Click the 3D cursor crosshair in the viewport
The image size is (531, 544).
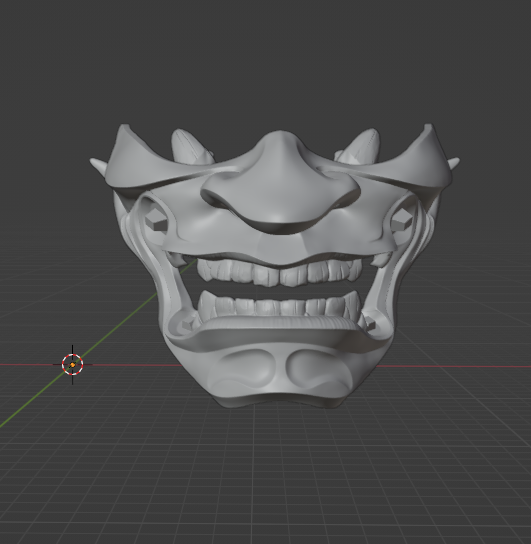72,365
